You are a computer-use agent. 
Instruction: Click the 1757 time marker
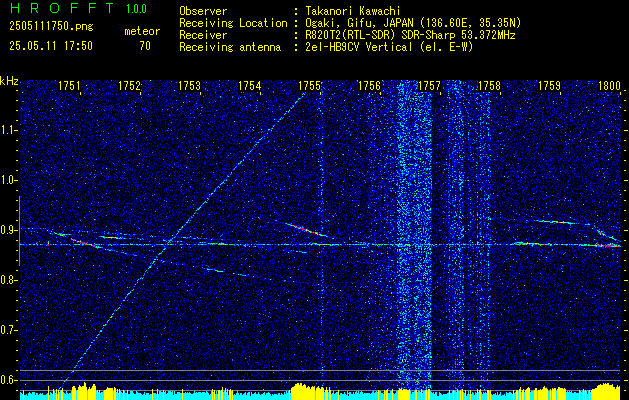point(429,86)
